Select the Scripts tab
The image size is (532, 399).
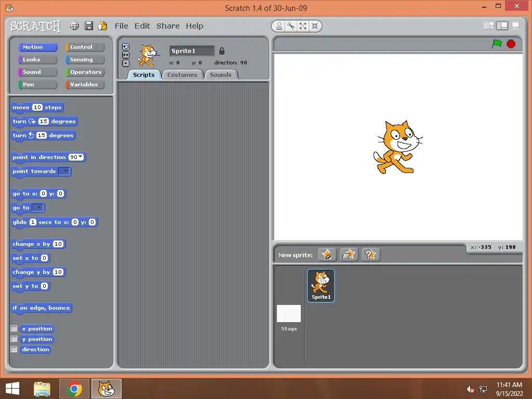click(143, 75)
